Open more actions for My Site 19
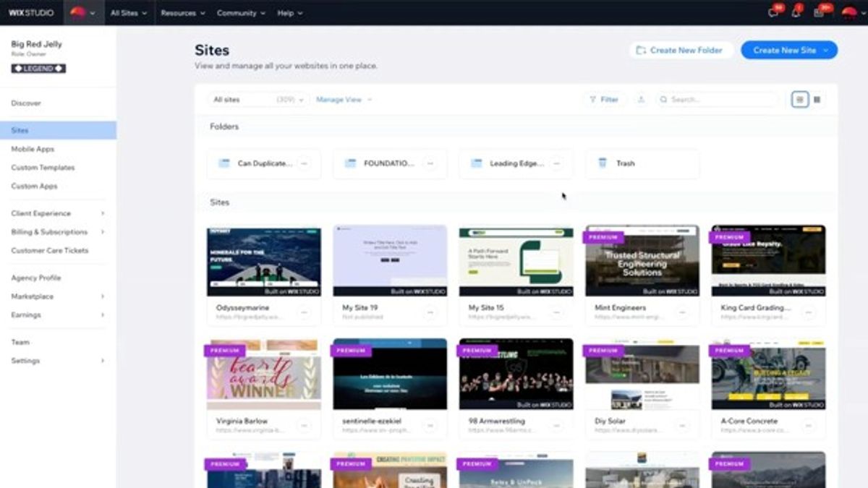868x488 pixels. pyautogui.click(x=430, y=312)
